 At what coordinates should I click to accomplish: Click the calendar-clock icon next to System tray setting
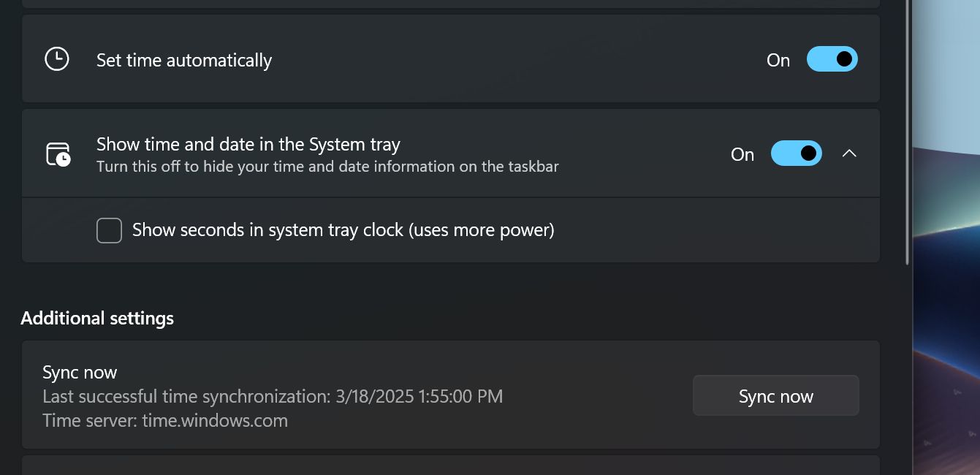56,153
